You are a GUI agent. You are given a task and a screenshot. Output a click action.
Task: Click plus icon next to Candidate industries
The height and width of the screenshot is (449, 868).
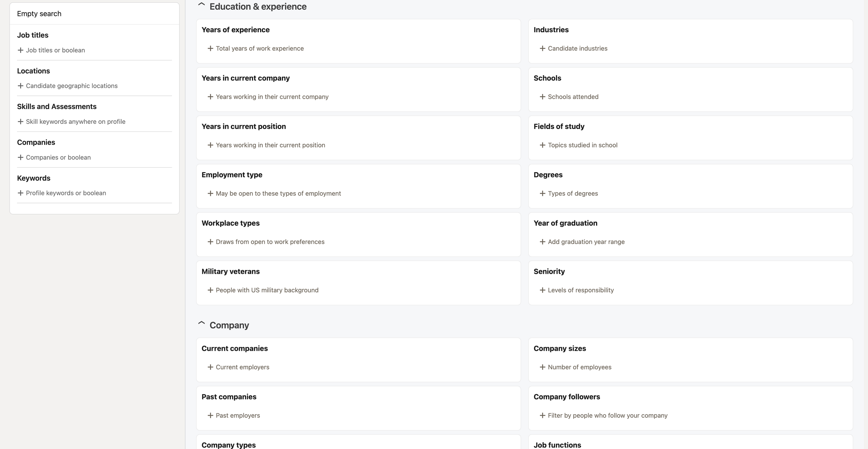(x=542, y=49)
